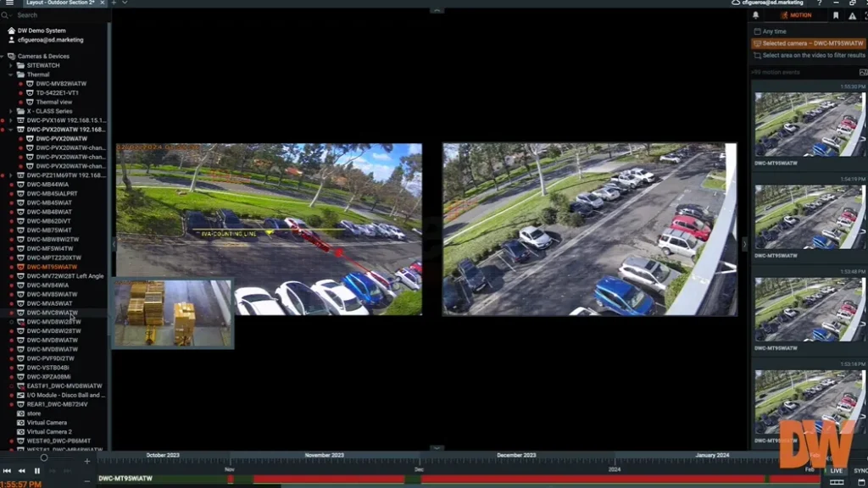Click camera icon of DWC-MVC8WiATW
Viewport: 868px width, 488px height.
pyautogui.click(x=20, y=313)
